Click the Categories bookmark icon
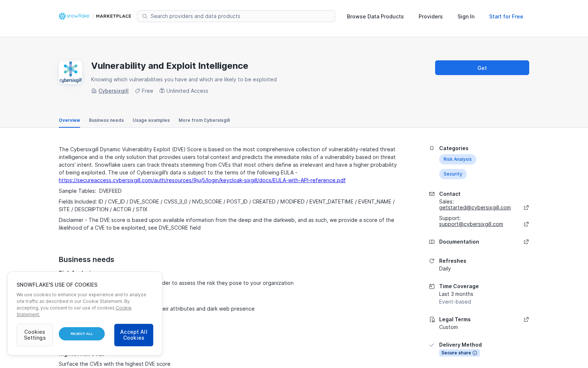This screenshot has height=368, width=588. click(432, 148)
